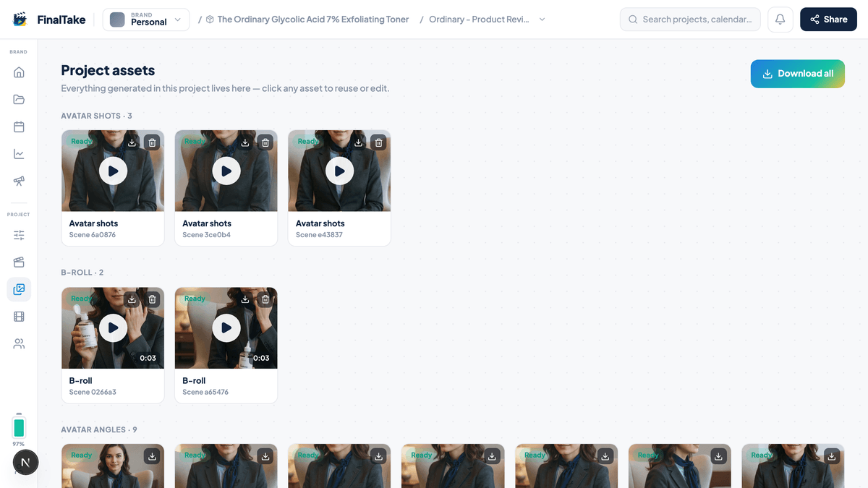Select the image assets icon in sidebar
The image size is (868, 488).
point(19,289)
